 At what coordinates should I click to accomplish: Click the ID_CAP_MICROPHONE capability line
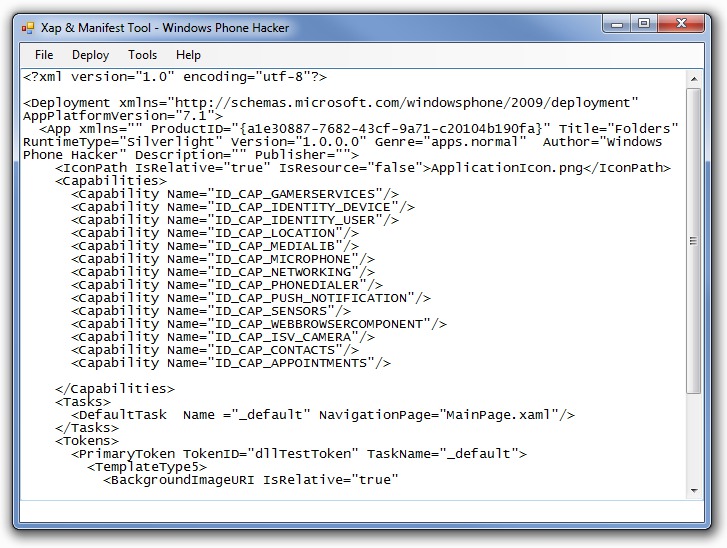223,259
